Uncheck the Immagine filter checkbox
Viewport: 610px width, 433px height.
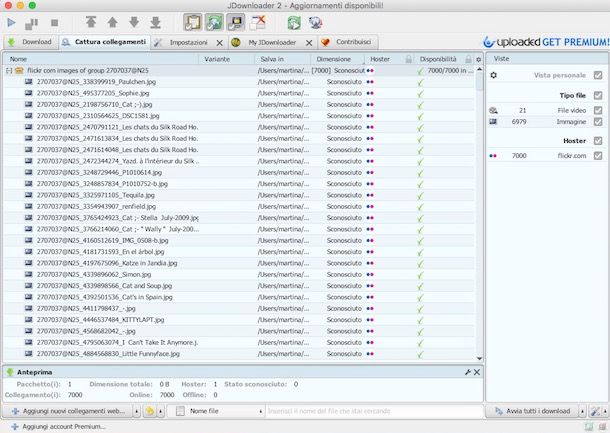[x=598, y=122]
